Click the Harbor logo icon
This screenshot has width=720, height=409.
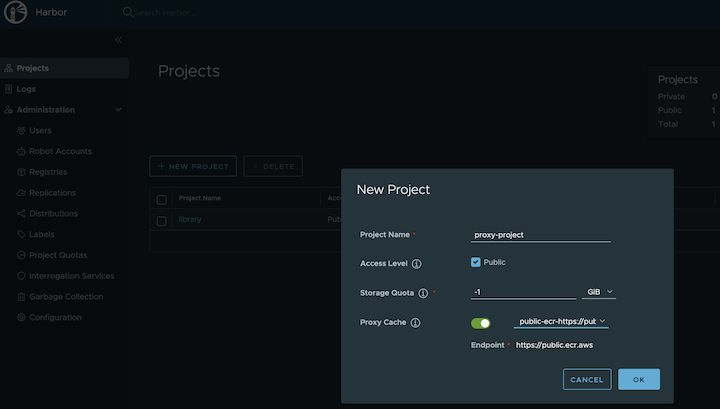[17, 13]
